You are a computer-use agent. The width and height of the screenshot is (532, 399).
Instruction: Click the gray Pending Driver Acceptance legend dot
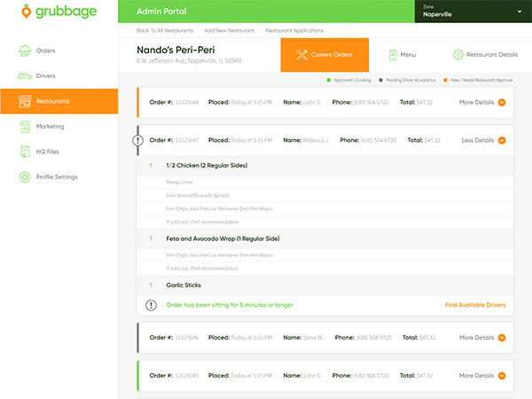380,80
